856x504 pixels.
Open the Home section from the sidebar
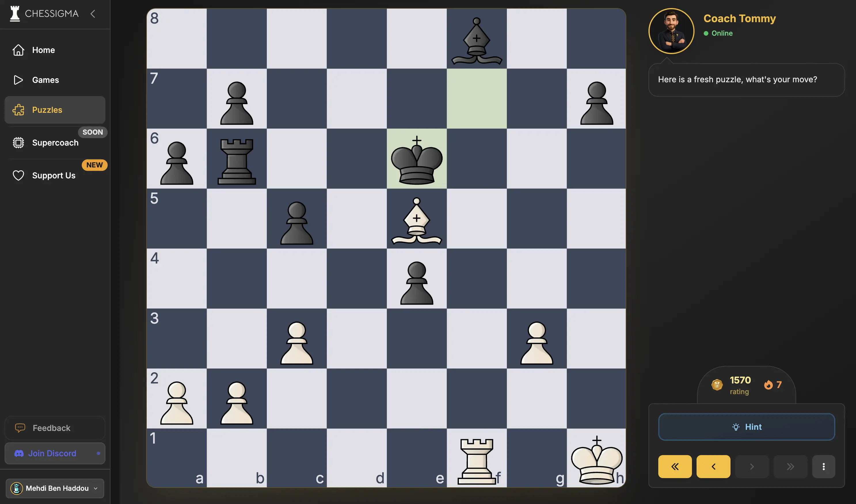point(19,50)
